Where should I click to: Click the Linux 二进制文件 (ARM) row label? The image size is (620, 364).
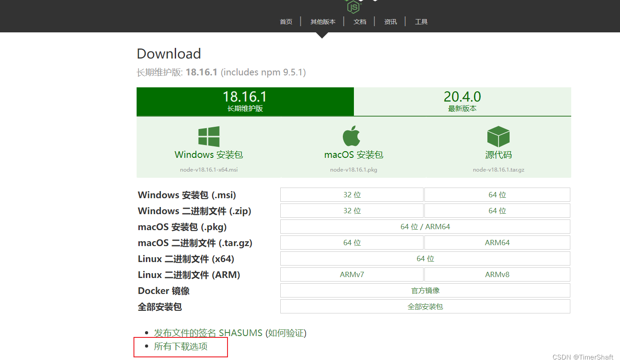(x=189, y=275)
